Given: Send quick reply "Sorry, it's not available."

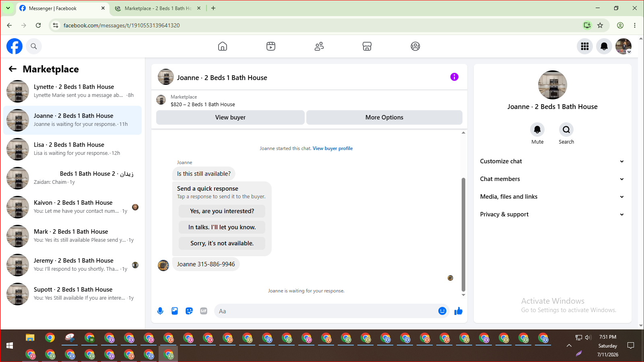Looking at the screenshot, I should [222, 243].
